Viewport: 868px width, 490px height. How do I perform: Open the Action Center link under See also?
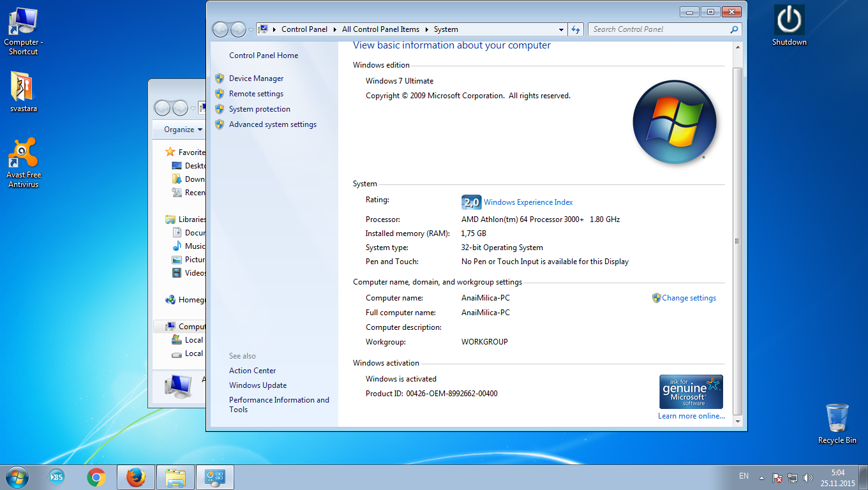pos(253,371)
